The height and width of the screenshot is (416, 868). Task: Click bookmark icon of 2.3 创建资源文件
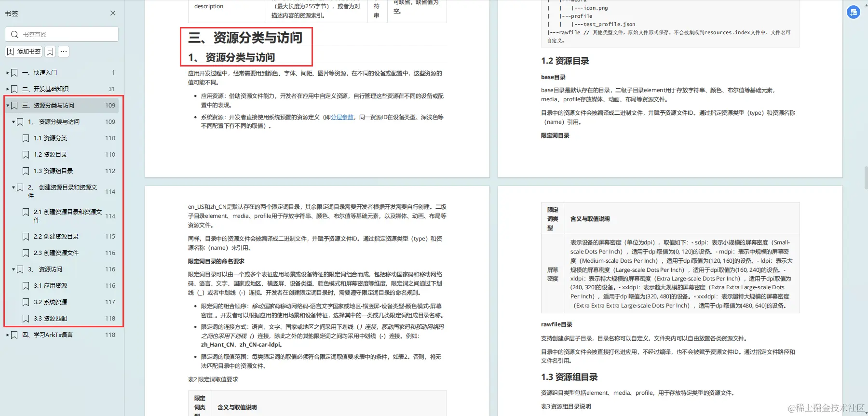click(26, 253)
